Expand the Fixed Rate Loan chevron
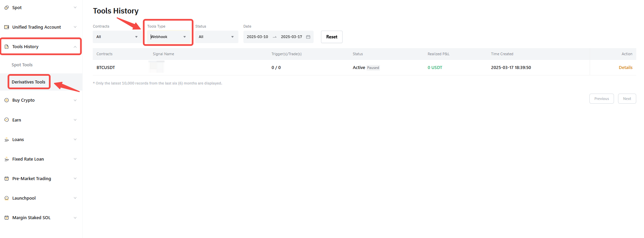The width and height of the screenshot is (644, 238). 75,159
